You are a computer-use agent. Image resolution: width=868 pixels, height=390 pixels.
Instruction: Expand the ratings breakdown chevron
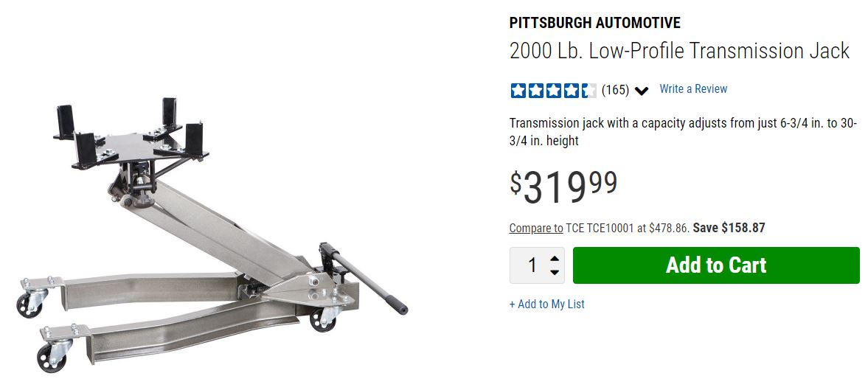coord(641,91)
